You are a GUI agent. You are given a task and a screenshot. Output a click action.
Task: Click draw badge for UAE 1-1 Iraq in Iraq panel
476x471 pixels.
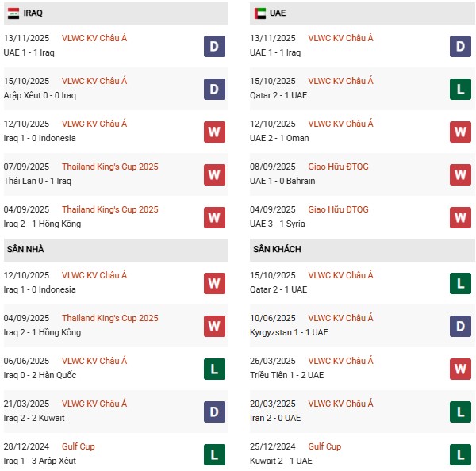[214, 47]
